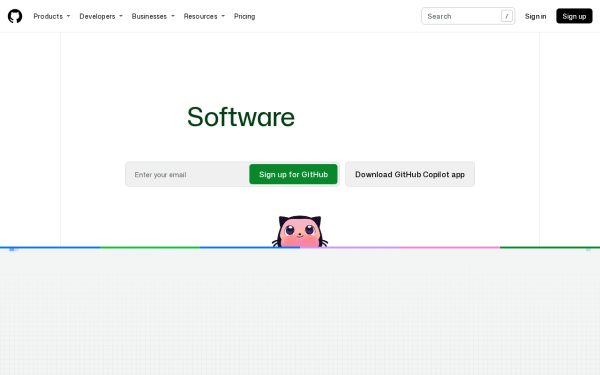Click the black Sign up button

point(574,16)
